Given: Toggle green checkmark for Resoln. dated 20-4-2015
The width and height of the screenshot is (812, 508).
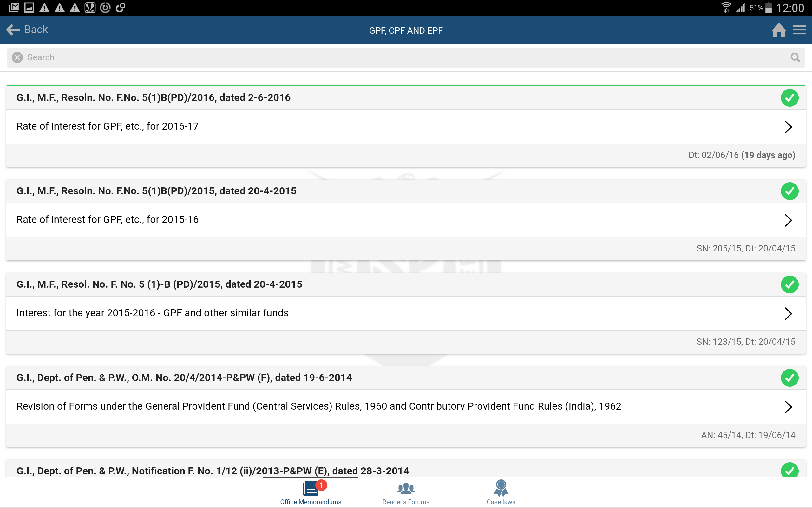Looking at the screenshot, I should (x=789, y=191).
